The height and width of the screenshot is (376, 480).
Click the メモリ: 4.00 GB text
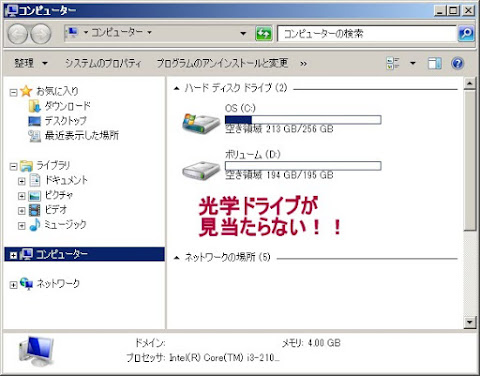point(311,343)
